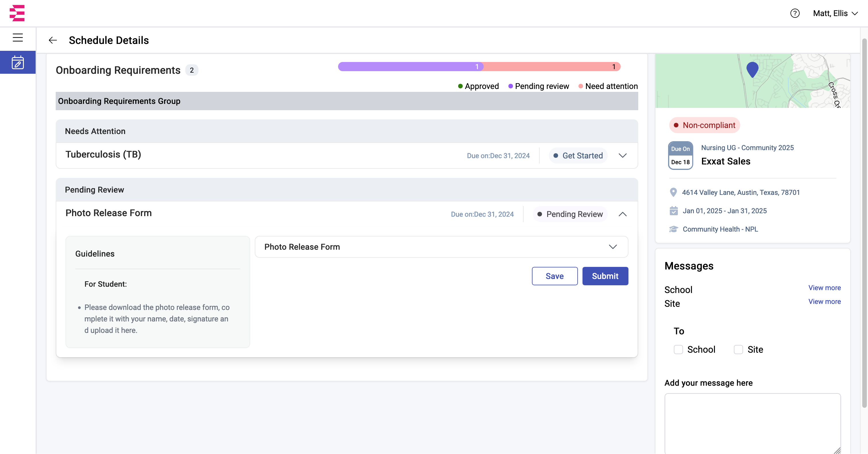Viewport: 868px width, 454px height.
Task: Click Tuberculosis due date Dec 31, 2024
Action: [498, 156]
